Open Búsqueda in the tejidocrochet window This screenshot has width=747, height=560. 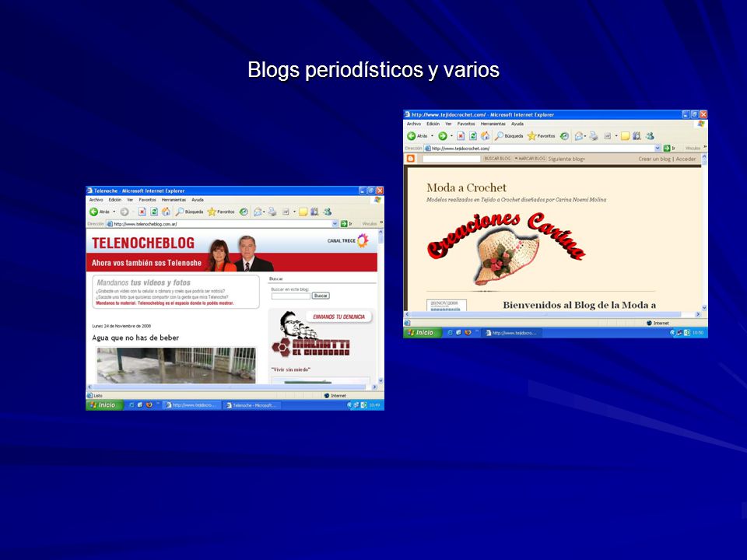tap(509, 136)
